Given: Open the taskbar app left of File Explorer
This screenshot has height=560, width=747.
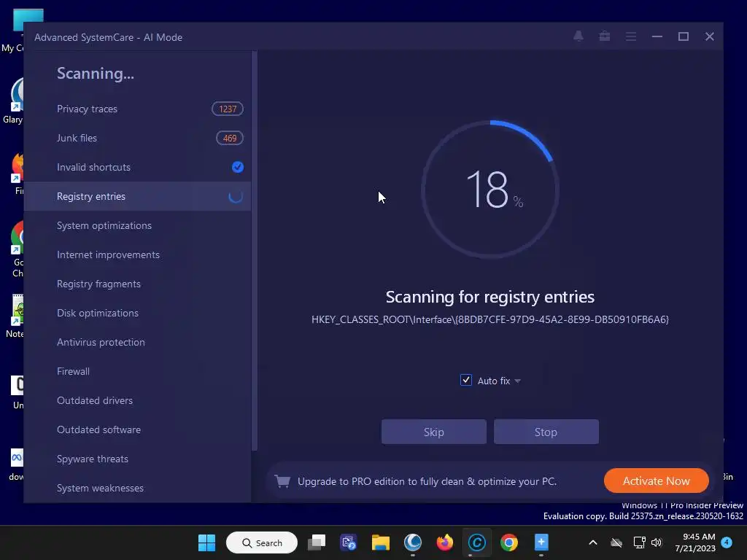Looking at the screenshot, I should pyautogui.click(x=348, y=542).
